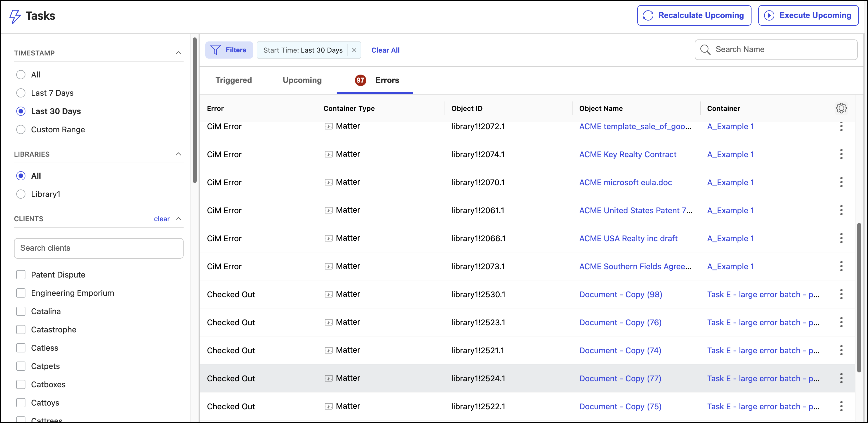Open row menu for Document - Copy (76)

coord(841,322)
